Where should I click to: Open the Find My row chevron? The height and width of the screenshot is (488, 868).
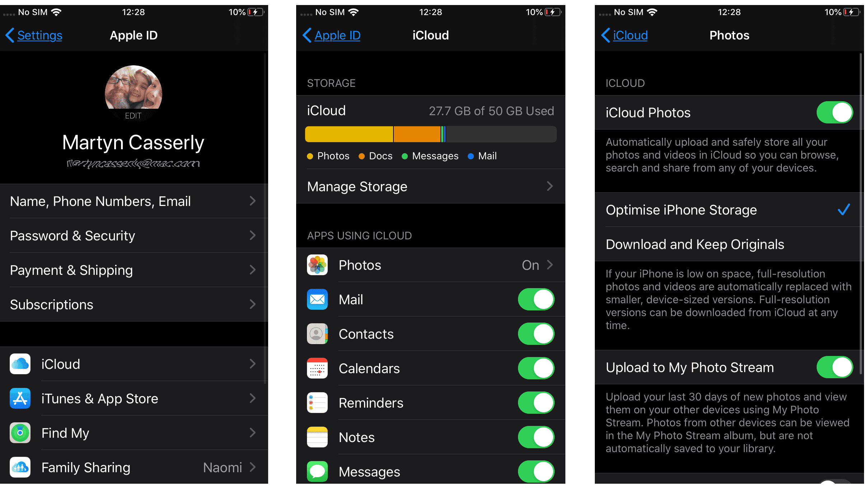click(x=253, y=433)
